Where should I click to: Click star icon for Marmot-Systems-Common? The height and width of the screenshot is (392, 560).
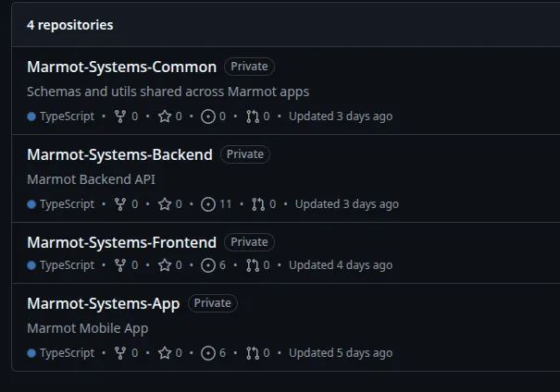coord(165,116)
